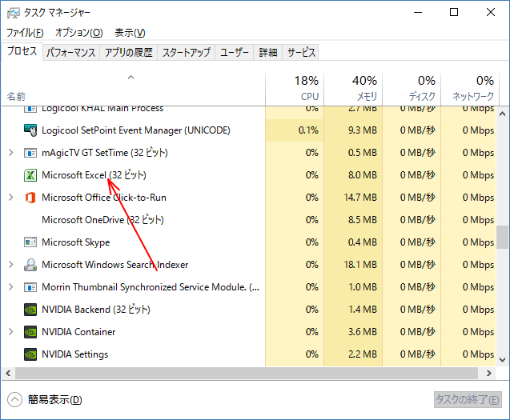Sort by the メモリ column header
Image resolution: width=510 pixels, height=420 pixels.
pyautogui.click(x=353, y=88)
